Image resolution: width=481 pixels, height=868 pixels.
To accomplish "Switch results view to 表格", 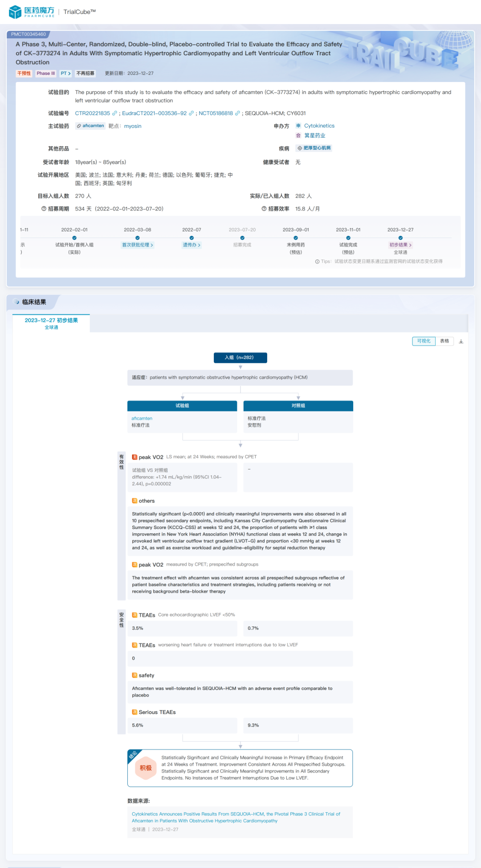I will [x=444, y=341].
